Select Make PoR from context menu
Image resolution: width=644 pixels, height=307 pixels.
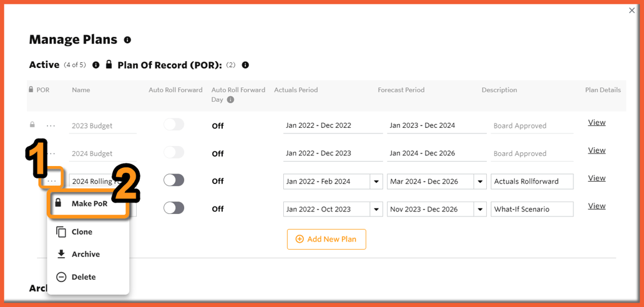click(89, 203)
